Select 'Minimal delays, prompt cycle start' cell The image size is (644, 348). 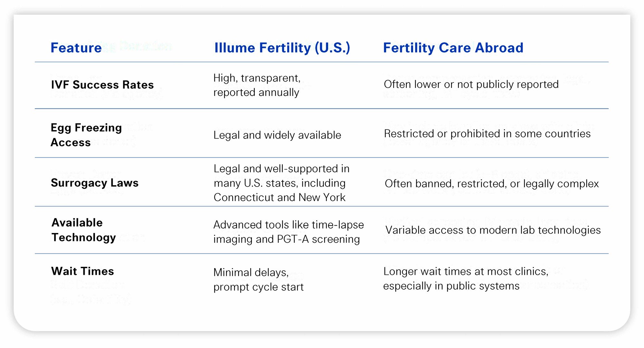(258, 279)
